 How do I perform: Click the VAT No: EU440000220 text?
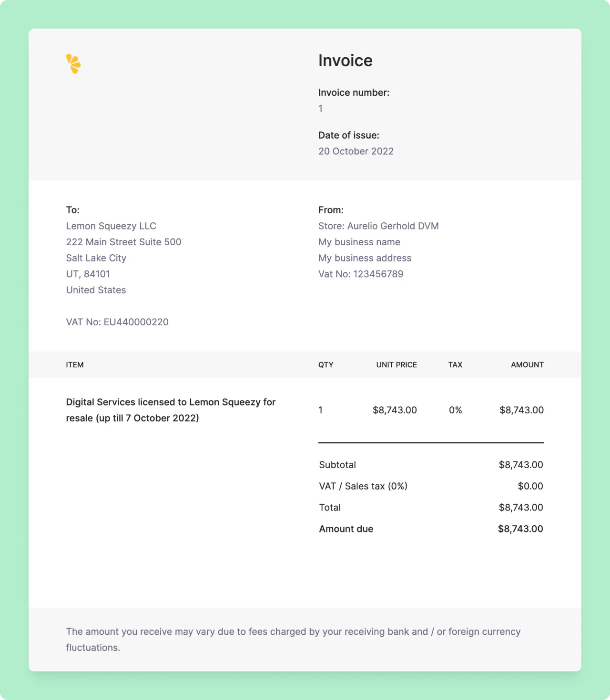(x=117, y=322)
